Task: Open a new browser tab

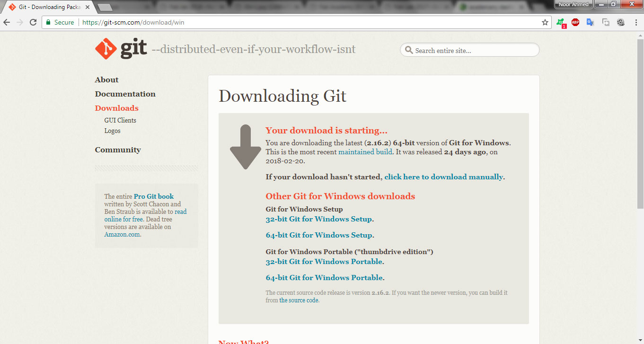Action: coord(105,7)
